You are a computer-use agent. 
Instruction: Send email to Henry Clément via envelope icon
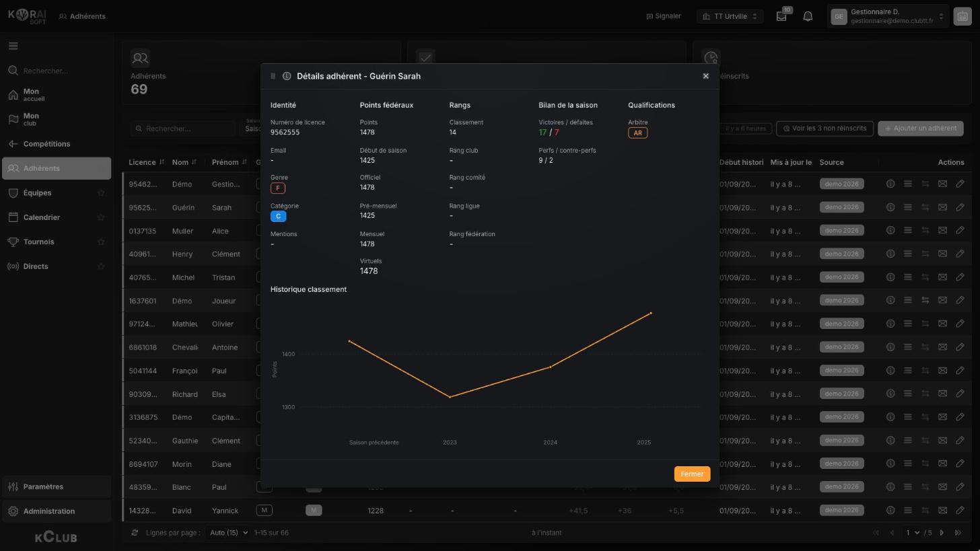[x=942, y=254]
